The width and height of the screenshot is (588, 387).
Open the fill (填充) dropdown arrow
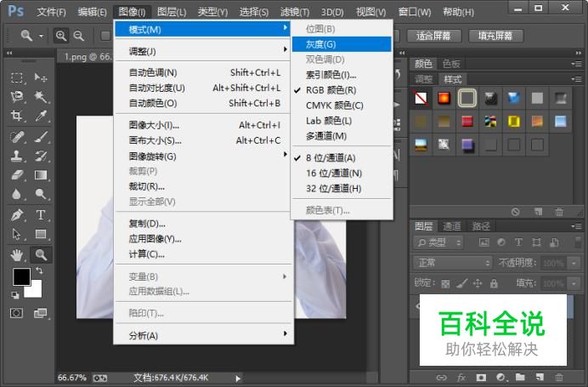tap(574, 283)
